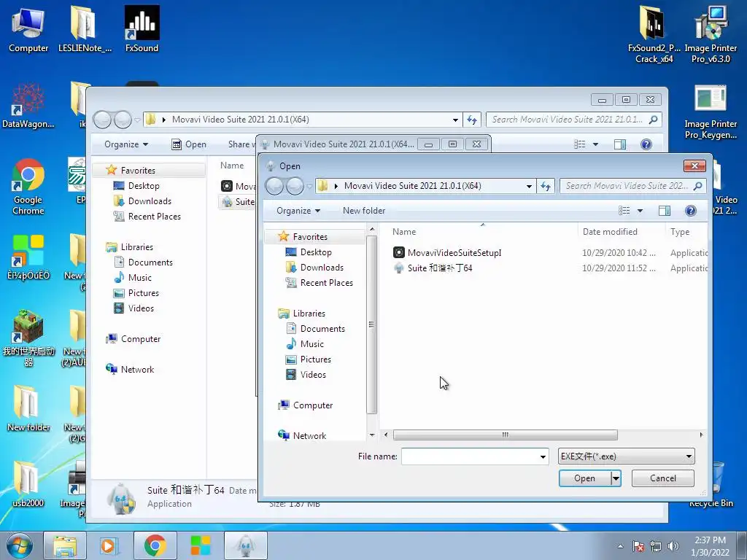The height and width of the screenshot is (560, 747).
Task: Change view icon in Open dialog
Action: [x=624, y=211]
